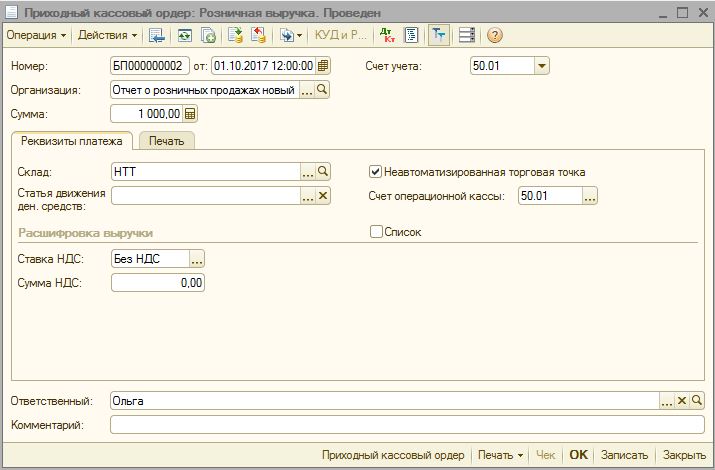Click into the Комментарий input field

406,425
